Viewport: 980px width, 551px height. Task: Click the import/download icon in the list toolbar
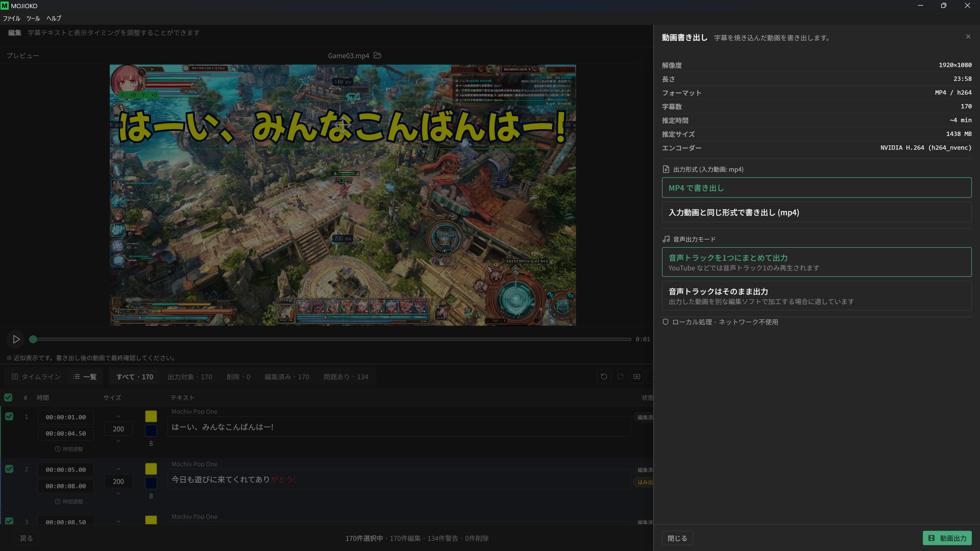pos(636,377)
